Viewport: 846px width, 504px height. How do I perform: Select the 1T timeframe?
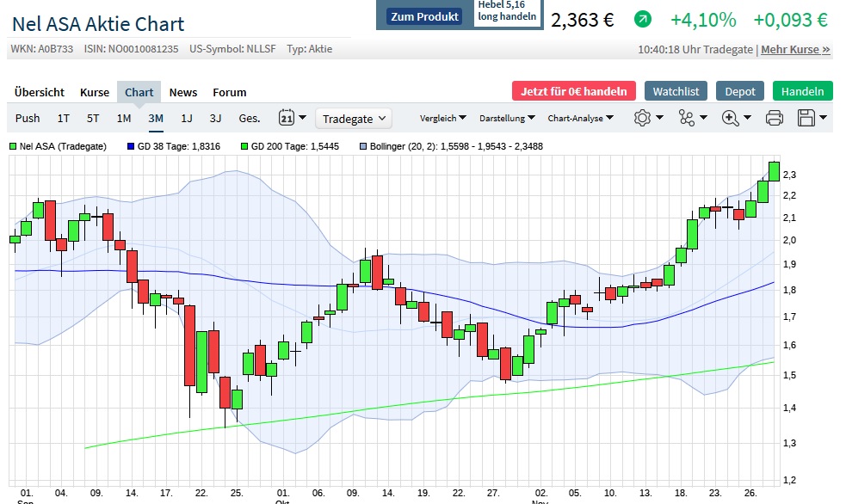click(64, 118)
